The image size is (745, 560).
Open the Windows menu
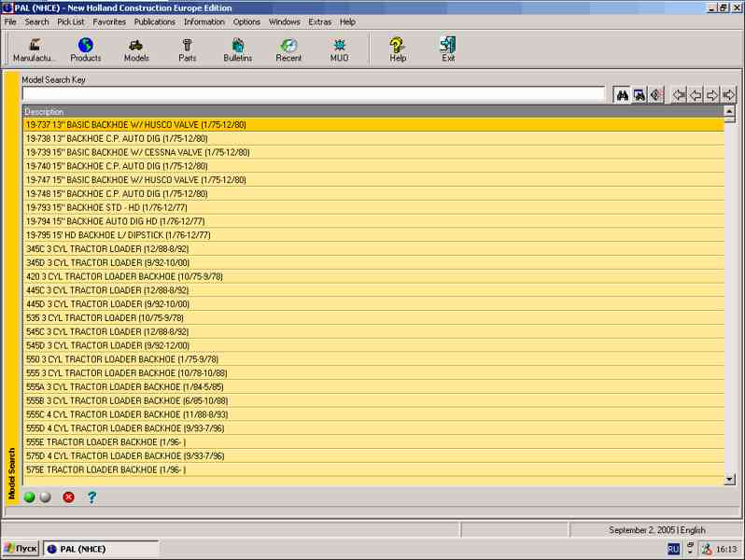pyautogui.click(x=284, y=21)
